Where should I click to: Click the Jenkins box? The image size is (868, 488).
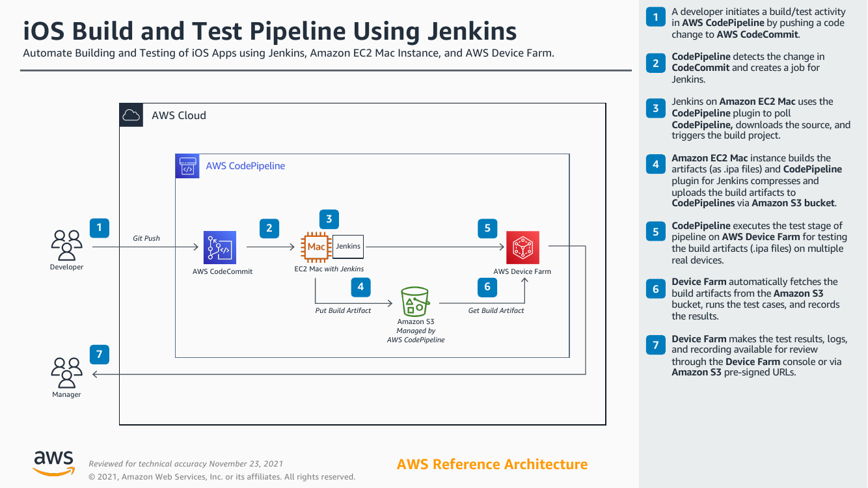pos(348,247)
